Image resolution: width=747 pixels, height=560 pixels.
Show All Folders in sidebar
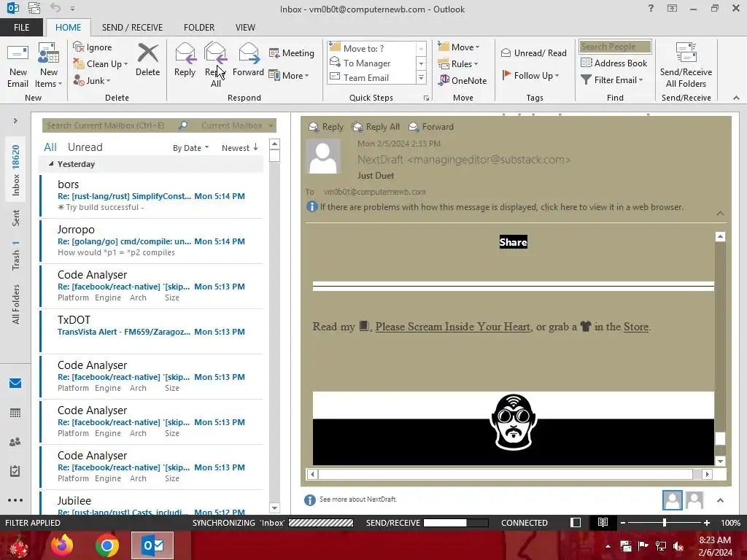click(x=16, y=304)
